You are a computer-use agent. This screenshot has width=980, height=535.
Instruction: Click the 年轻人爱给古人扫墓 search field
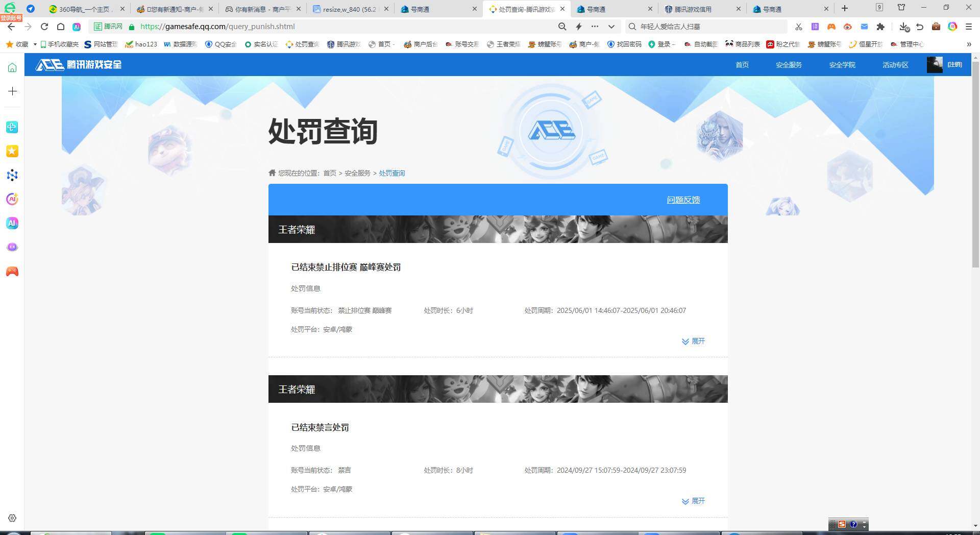point(704,27)
